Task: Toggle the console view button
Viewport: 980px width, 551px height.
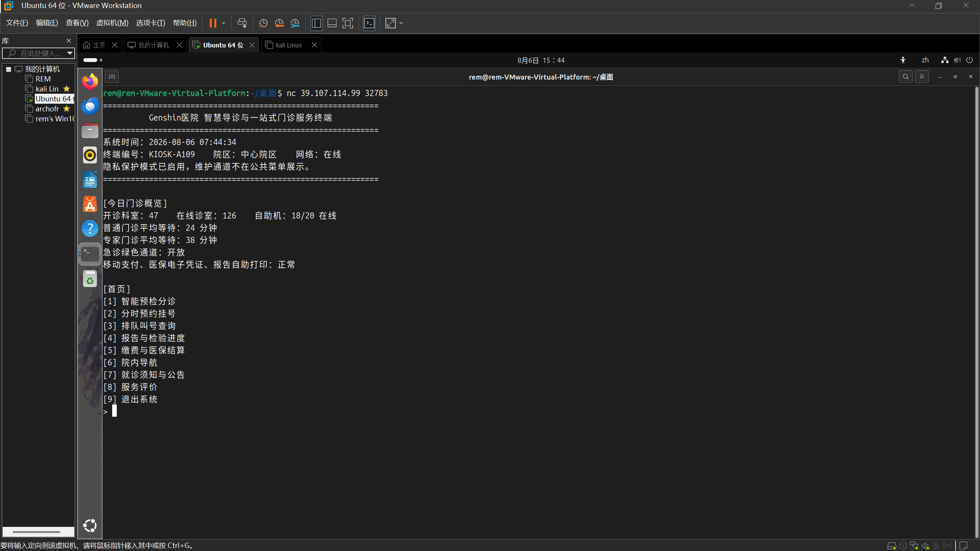Action: [369, 23]
